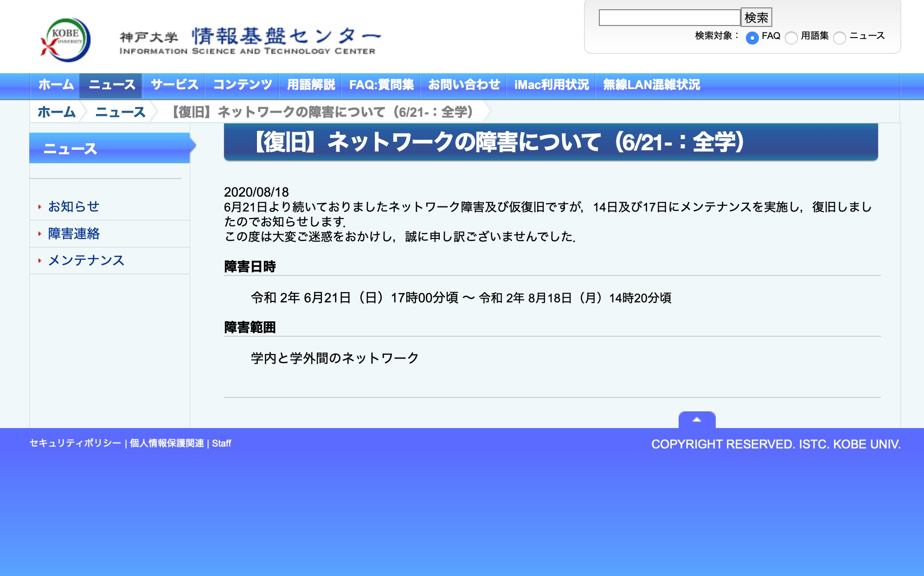Open お問い合わせ contact menu item
The image size is (924, 576).
click(463, 85)
